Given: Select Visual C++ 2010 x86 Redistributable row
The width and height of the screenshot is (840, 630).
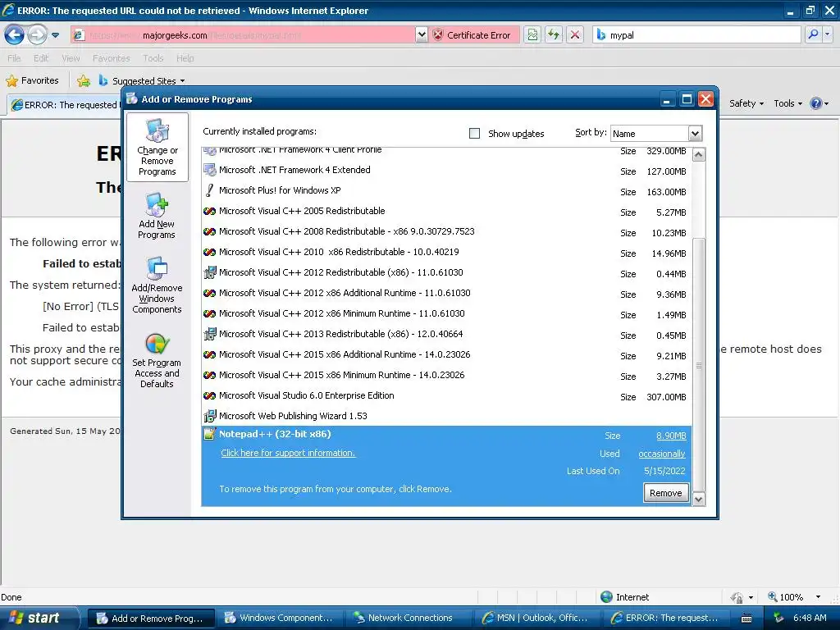Looking at the screenshot, I should [x=447, y=253].
